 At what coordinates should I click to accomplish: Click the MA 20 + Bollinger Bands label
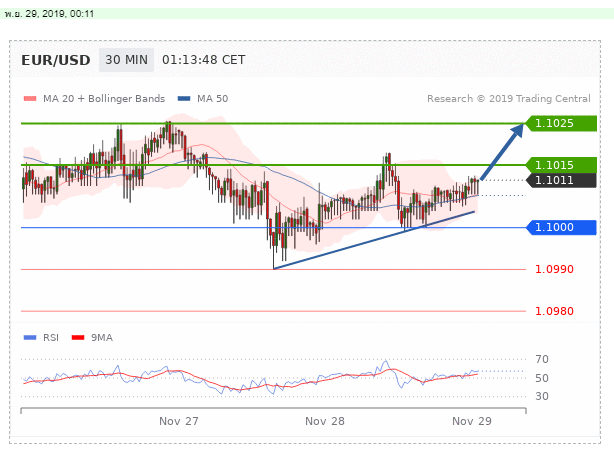[104, 99]
